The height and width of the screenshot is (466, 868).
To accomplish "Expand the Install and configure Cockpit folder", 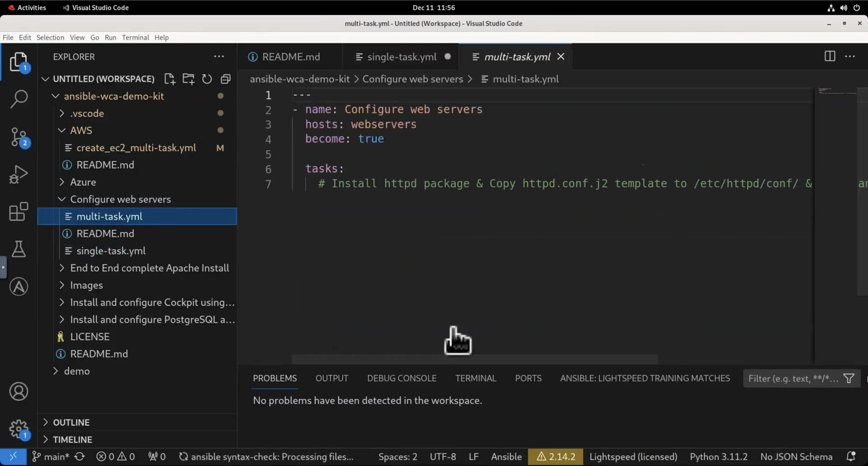I will pos(62,303).
